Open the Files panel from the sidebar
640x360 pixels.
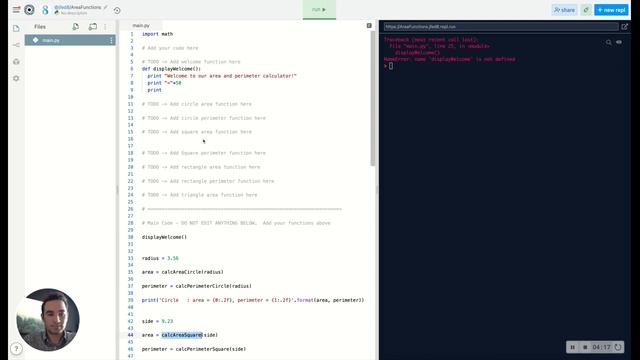[x=16, y=29]
